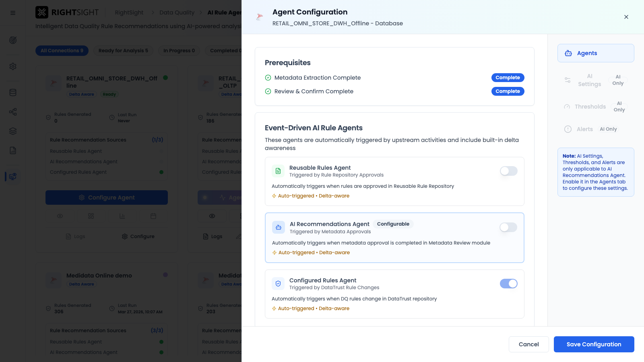Click RightSight breadcrumb link

click(x=129, y=12)
